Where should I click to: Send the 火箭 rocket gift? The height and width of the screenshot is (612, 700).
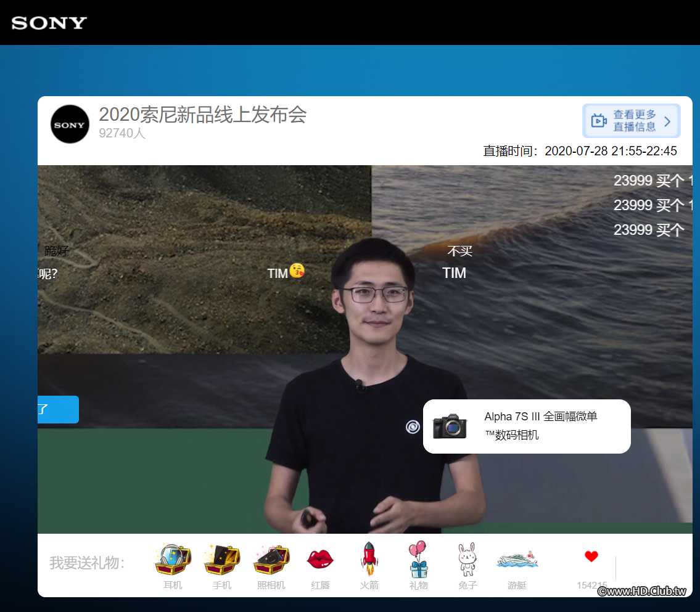369,559
